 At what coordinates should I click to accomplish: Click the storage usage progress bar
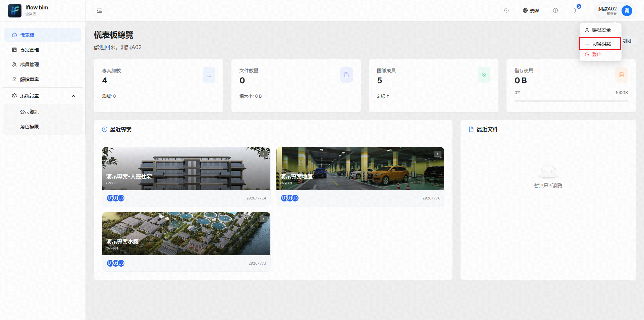point(571,101)
